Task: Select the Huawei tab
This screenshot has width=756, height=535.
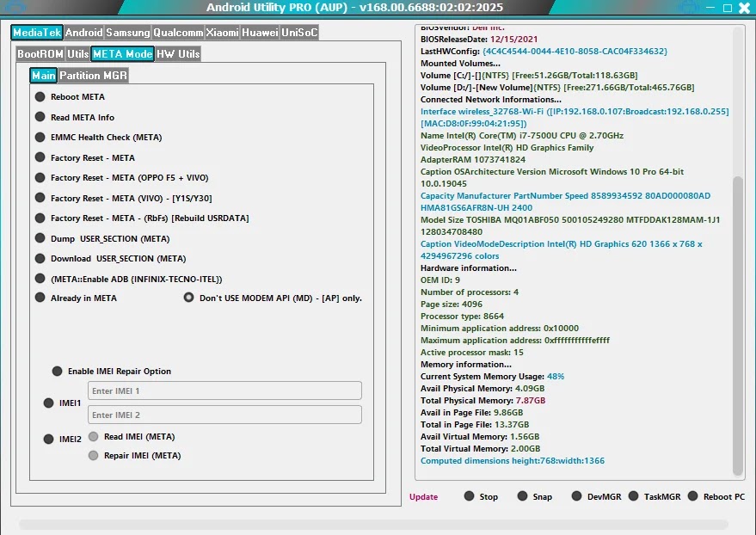Action: pos(260,33)
